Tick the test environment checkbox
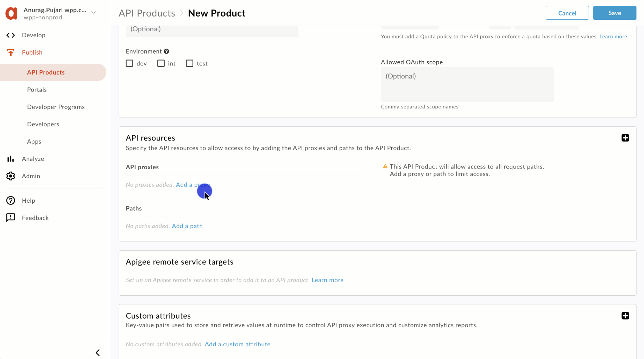Screen dimensions: 644x359 pyautogui.click(x=190, y=63)
